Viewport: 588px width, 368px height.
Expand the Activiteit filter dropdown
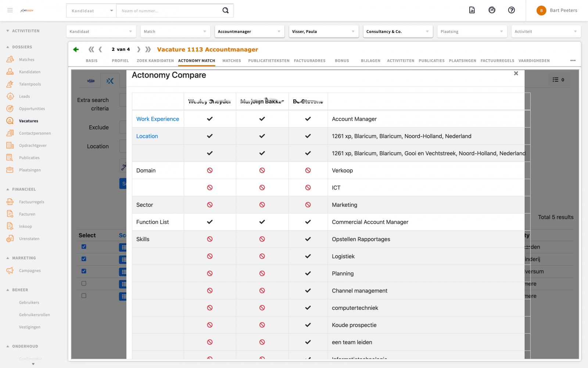click(x=546, y=32)
